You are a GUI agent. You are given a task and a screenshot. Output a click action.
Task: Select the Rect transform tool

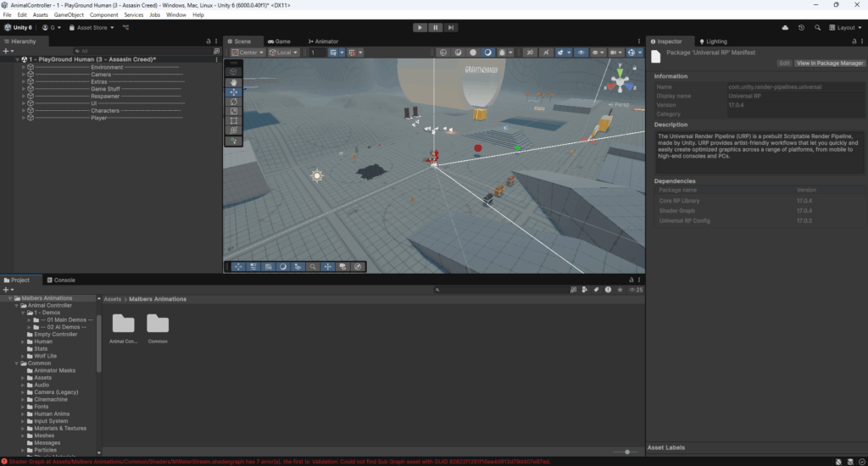[234, 120]
